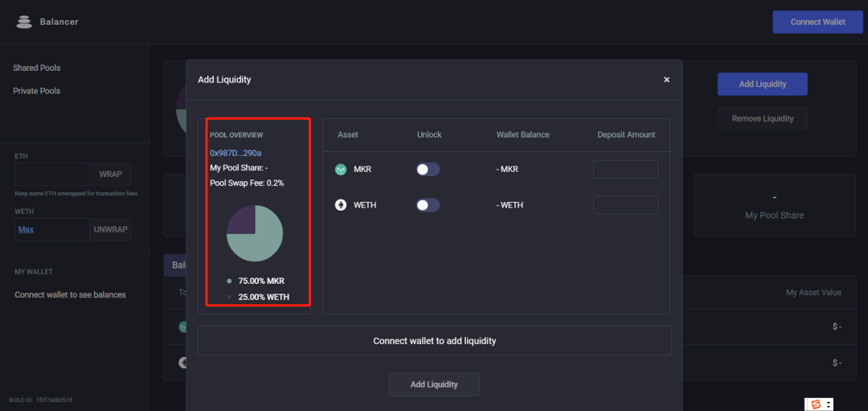Image resolution: width=868 pixels, height=411 pixels.
Task: Click the UNWRAP button
Action: click(x=111, y=229)
